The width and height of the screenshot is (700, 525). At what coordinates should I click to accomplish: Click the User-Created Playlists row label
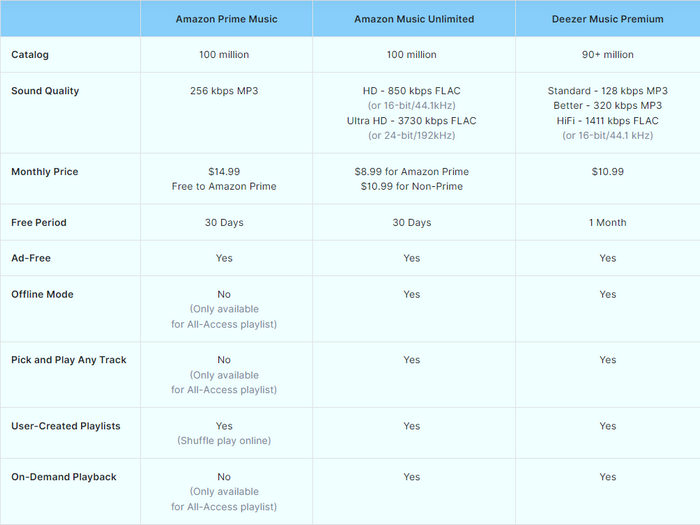[66, 426]
